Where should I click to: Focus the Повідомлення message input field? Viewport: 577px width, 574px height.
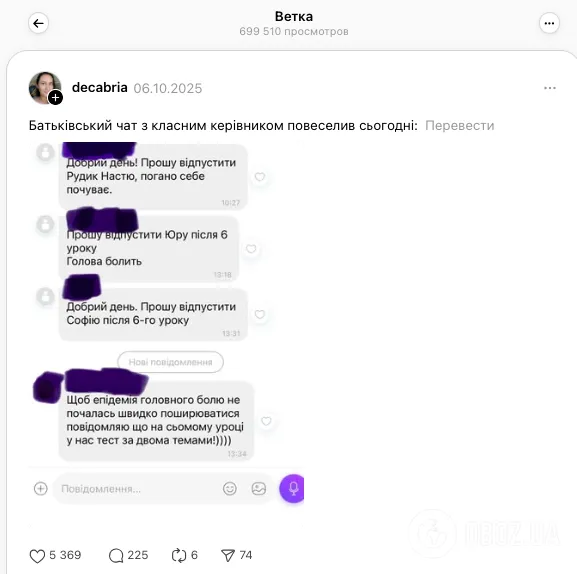[136, 489]
